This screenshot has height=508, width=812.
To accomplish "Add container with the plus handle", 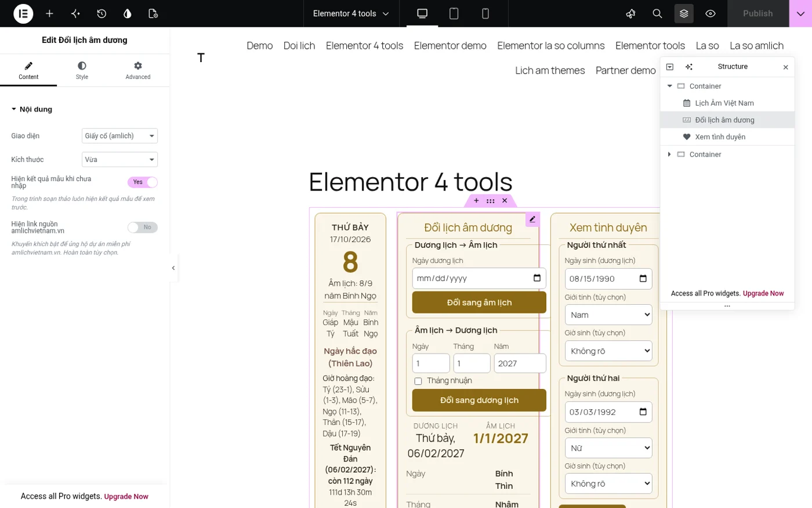I will (476, 201).
